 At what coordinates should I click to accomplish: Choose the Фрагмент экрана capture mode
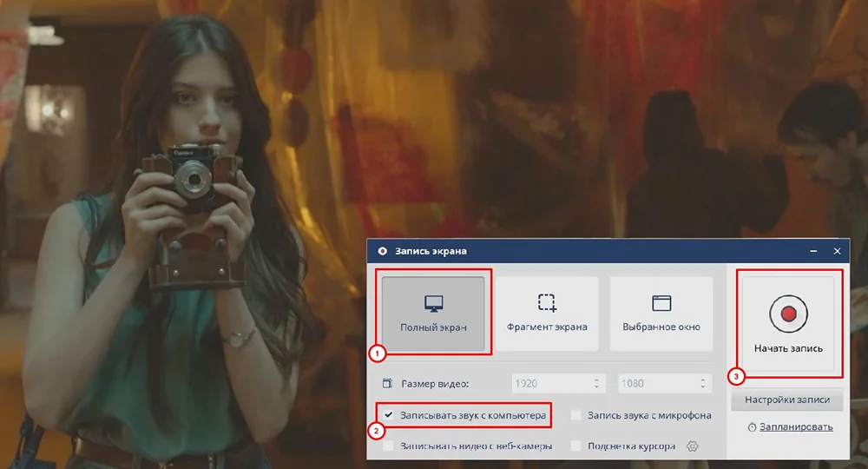[x=547, y=314]
